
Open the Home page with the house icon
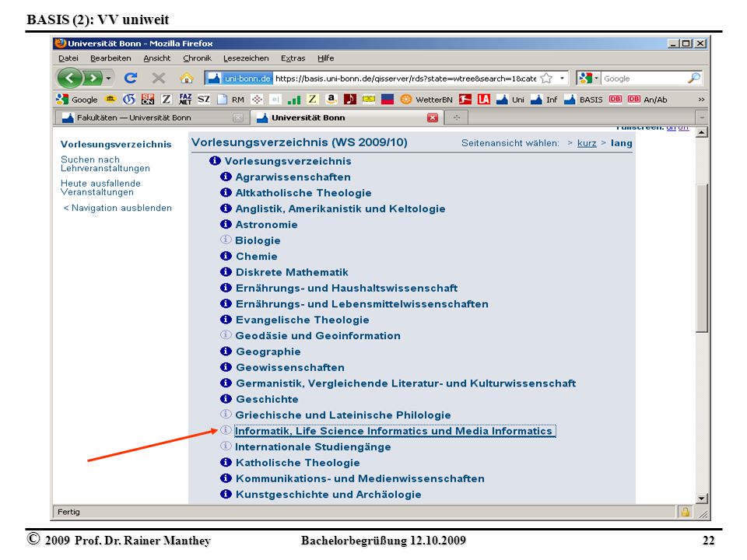tap(187, 78)
